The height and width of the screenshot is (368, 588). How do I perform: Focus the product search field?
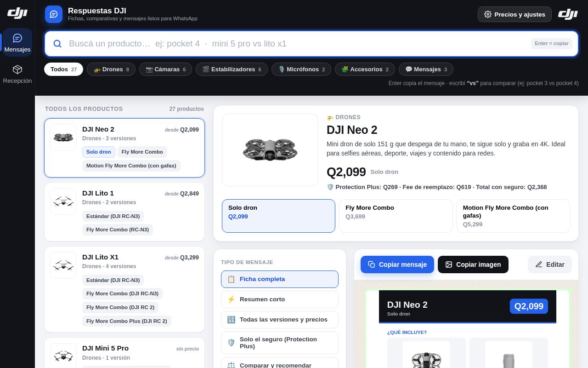coord(311,44)
